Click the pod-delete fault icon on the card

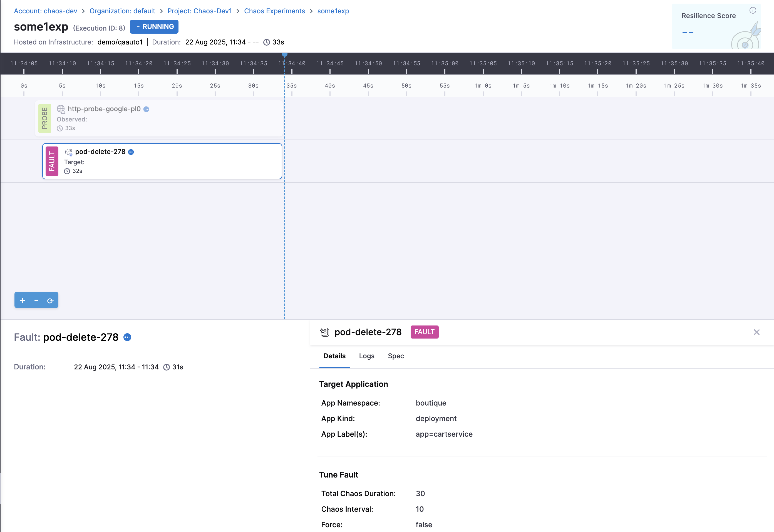click(69, 152)
